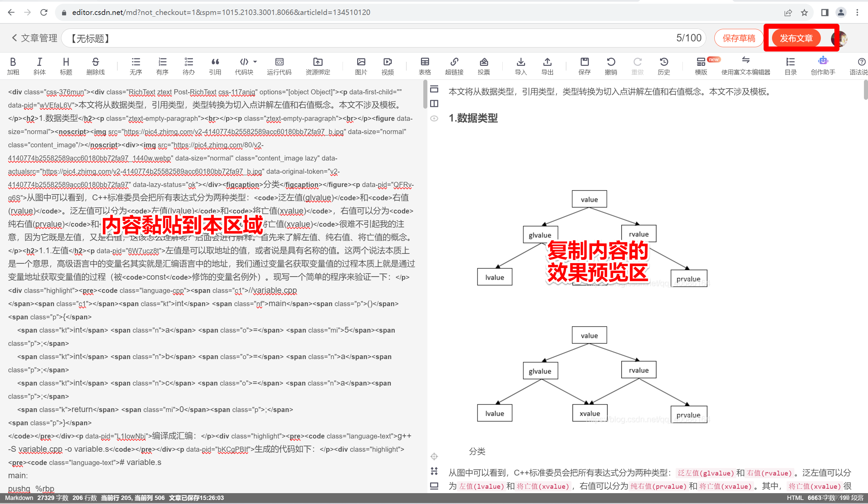Screen dimensions: 868x504
Task: Expand the 目录 table of contents
Action: [x=790, y=62]
